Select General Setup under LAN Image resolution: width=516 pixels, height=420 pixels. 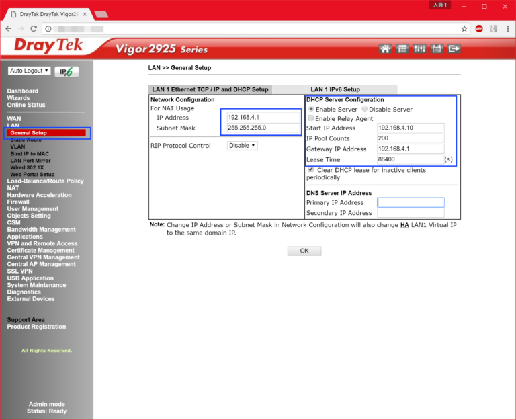29,132
